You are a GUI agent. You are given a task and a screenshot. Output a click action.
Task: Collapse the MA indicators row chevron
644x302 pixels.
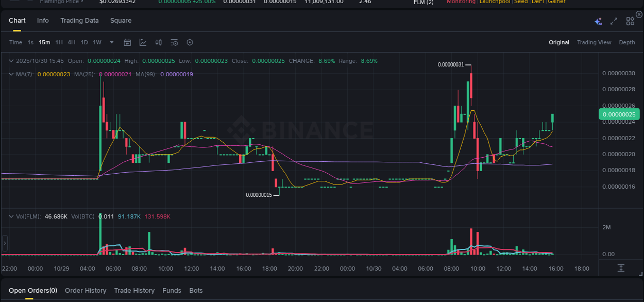coord(10,74)
